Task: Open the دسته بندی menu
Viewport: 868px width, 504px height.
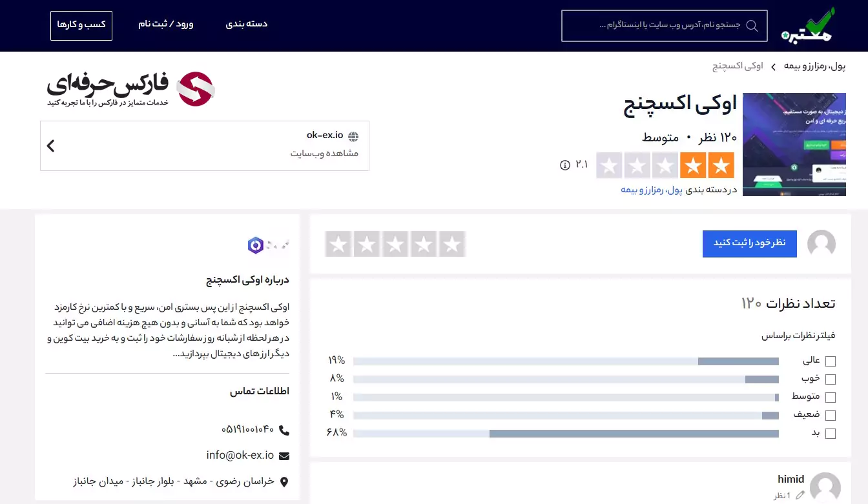Action: [x=246, y=24]
